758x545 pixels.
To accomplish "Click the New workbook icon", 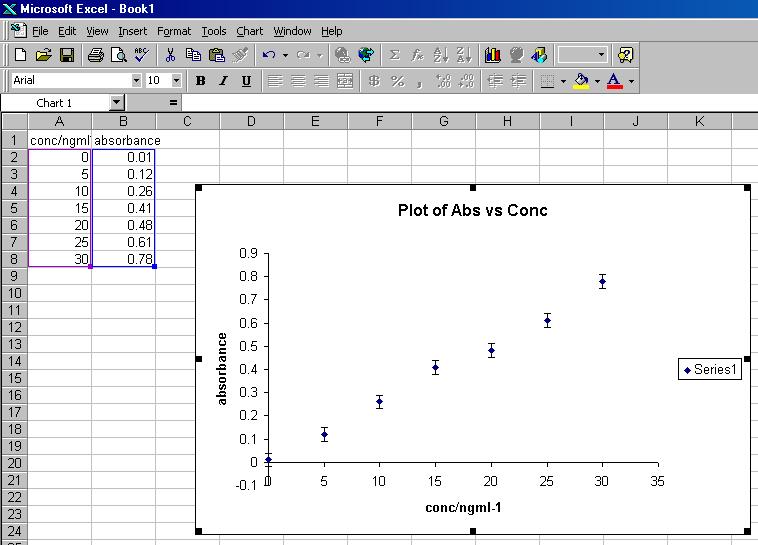I will (20, 55).
